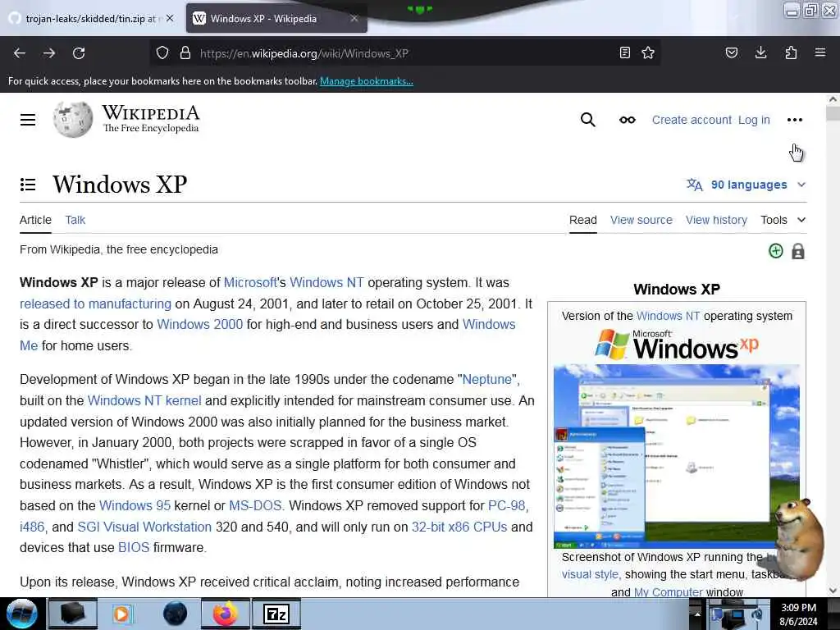
Task: Open tracking protection shield icon
Action: (x=162, y=53)
